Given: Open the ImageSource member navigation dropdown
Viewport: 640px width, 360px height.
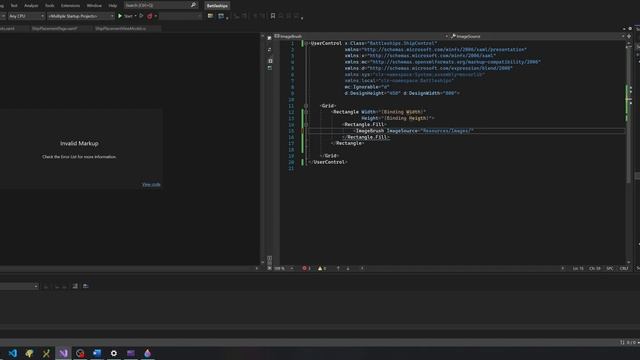Looking at the screenshot, I should [x=537, y=36].
